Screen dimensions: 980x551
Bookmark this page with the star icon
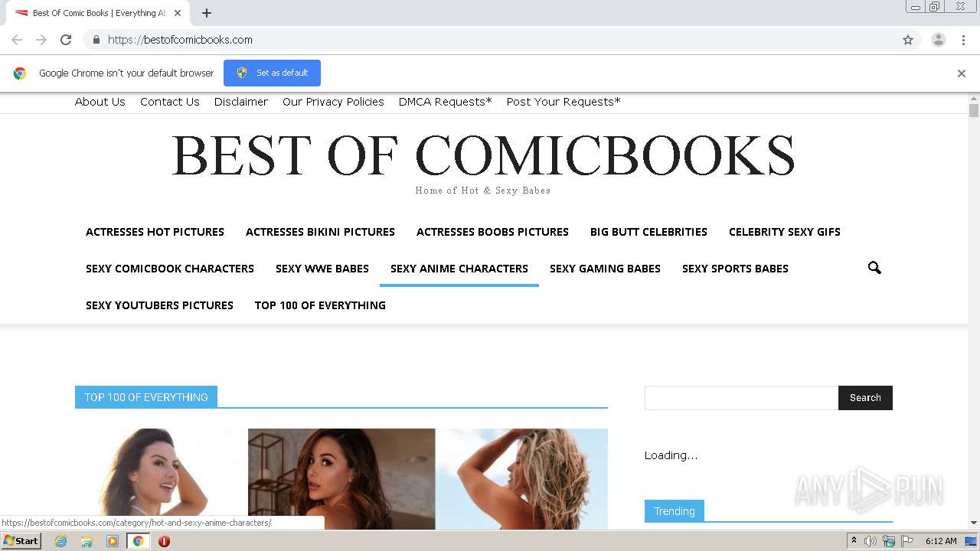[x=908, y=40]
